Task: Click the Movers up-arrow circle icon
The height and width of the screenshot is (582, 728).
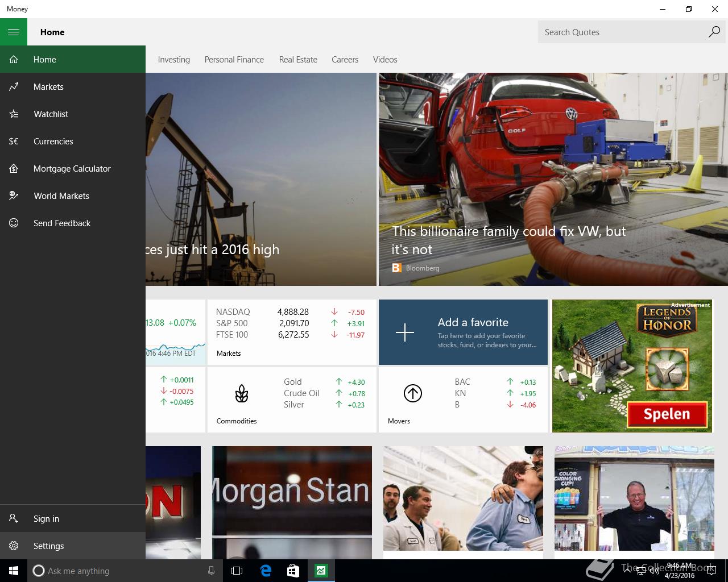Action: point(413,393)
